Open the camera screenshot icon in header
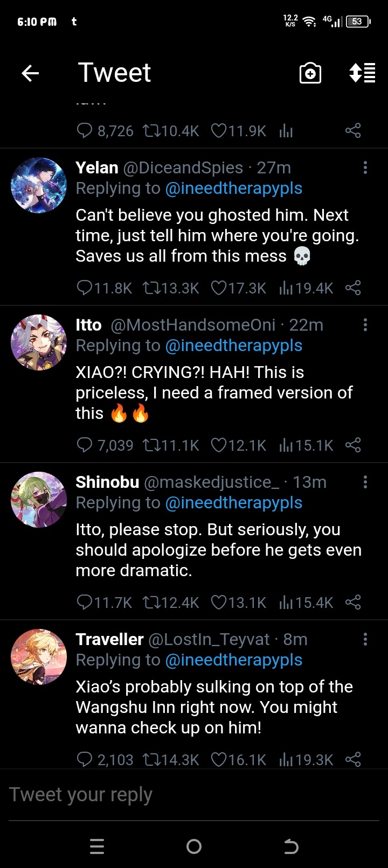The width and height of the screenshot is (388, 868). click(310, 73)
